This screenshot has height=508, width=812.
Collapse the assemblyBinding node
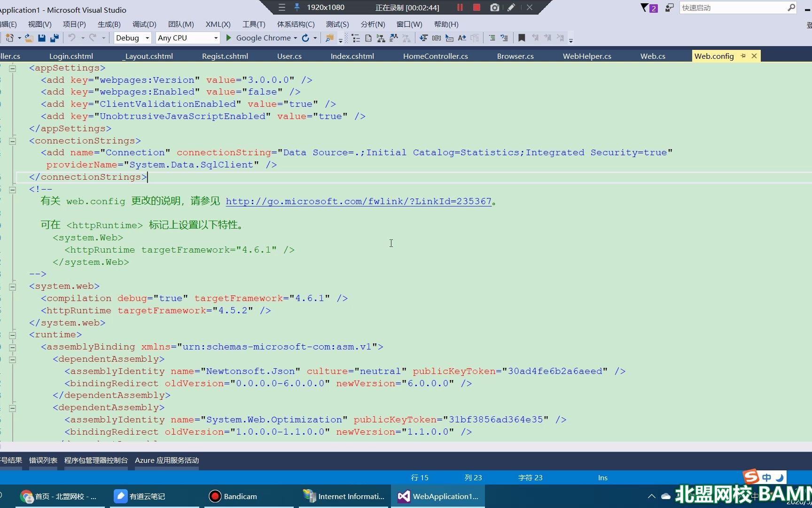(x=13, y=347)
